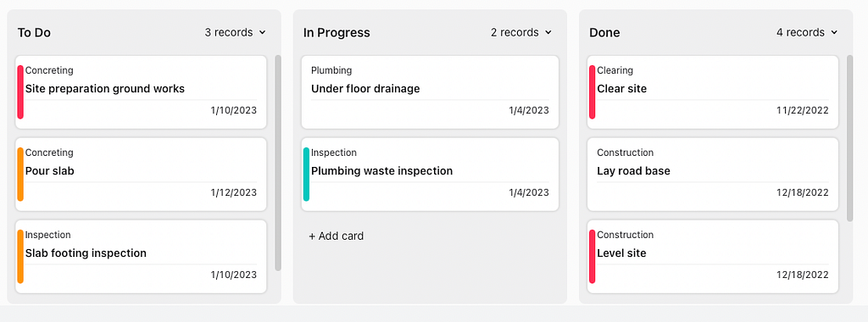Click the In Progress column heading
The image size is (868, 322).
coord(337,33)
